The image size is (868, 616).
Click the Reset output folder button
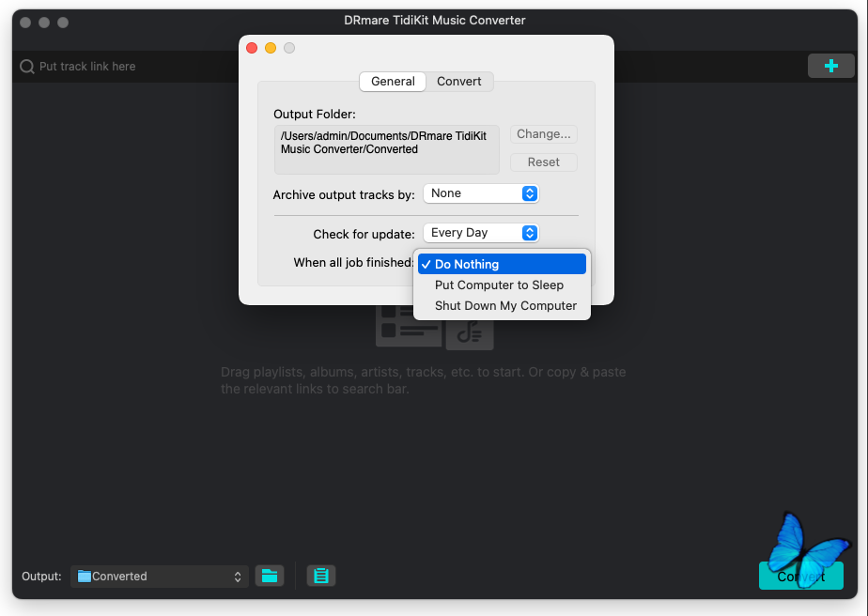pos(544,162)
